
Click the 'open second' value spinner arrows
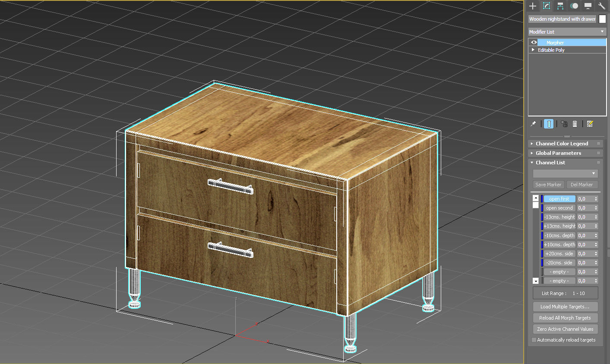[596, 208]
